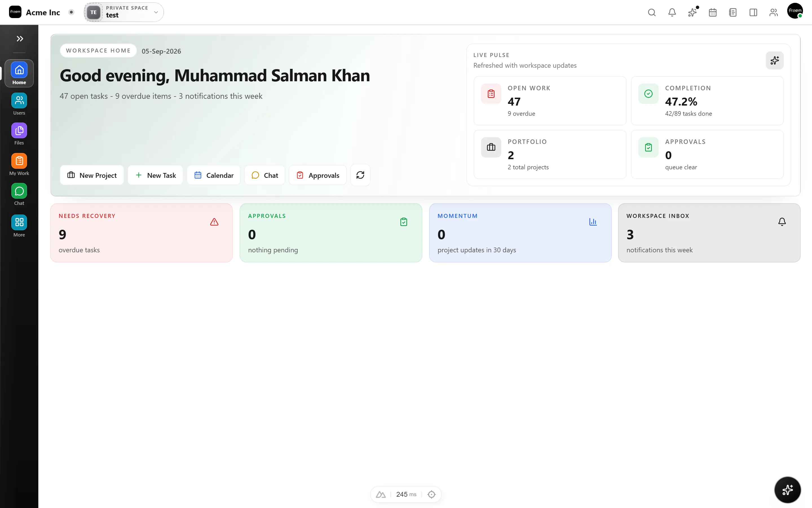The width and height of the screenshot is (812, 508).
Task: Click target crosshair icon in bottom toolbar
Action: [431, 494]
